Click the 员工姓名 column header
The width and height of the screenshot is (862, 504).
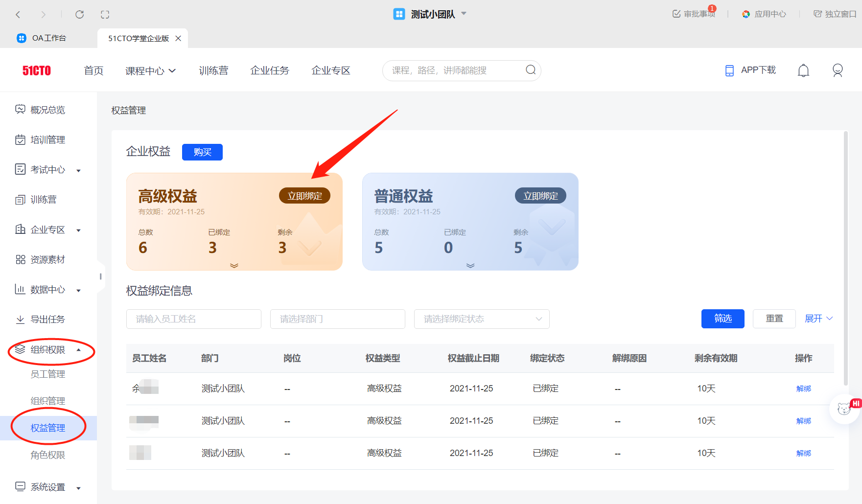(149, 358)
